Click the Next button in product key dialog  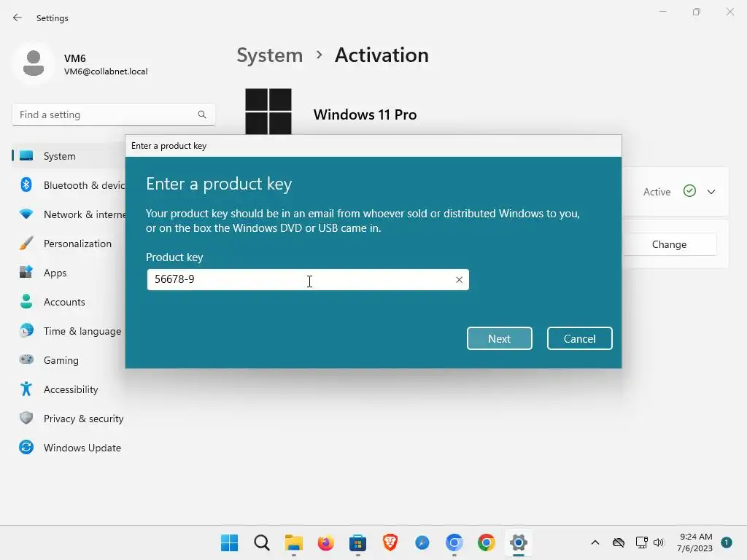point(499,338)
